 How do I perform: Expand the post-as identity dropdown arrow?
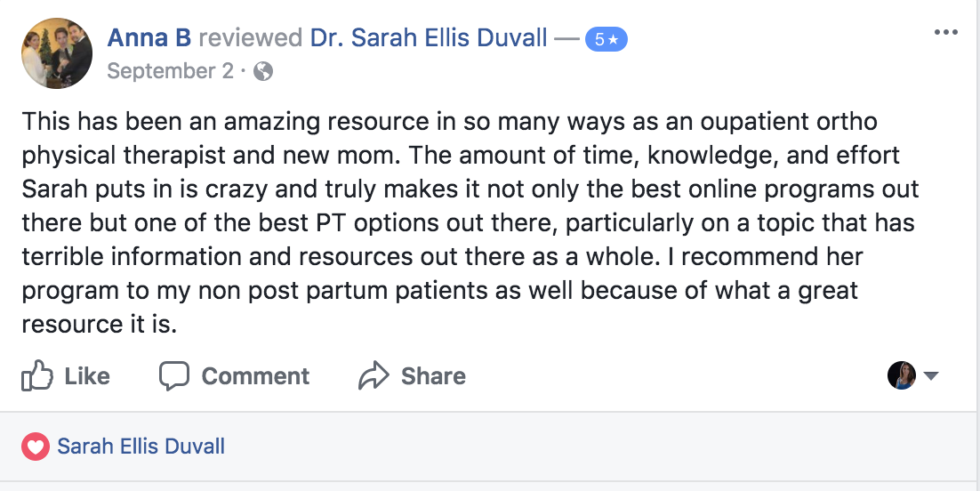point(931,376)
